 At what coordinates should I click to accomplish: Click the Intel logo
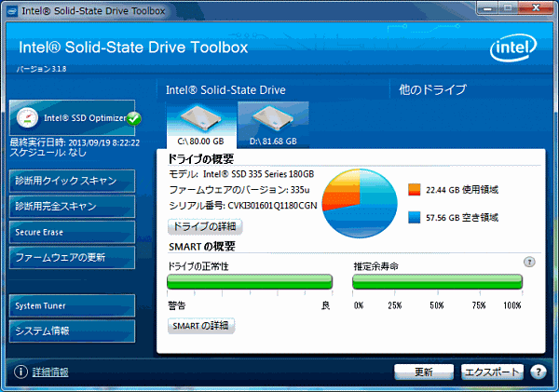(x=513, y=47)
